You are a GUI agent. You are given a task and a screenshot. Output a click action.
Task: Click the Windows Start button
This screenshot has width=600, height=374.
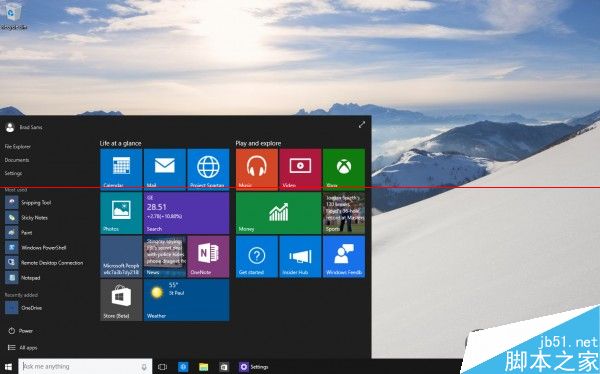click(x=8, y=367)
